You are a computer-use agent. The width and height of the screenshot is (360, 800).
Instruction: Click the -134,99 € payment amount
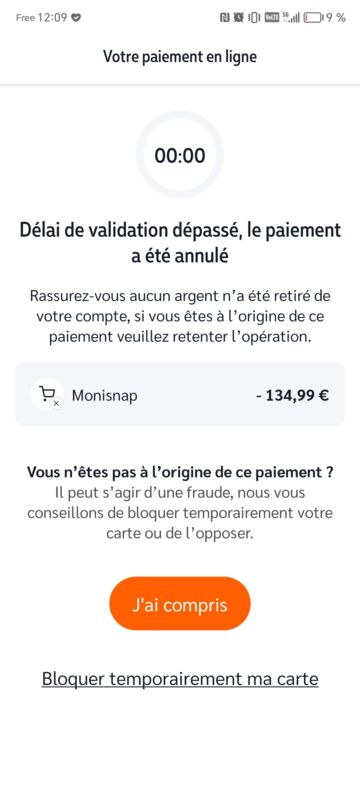tap(292, 395)
